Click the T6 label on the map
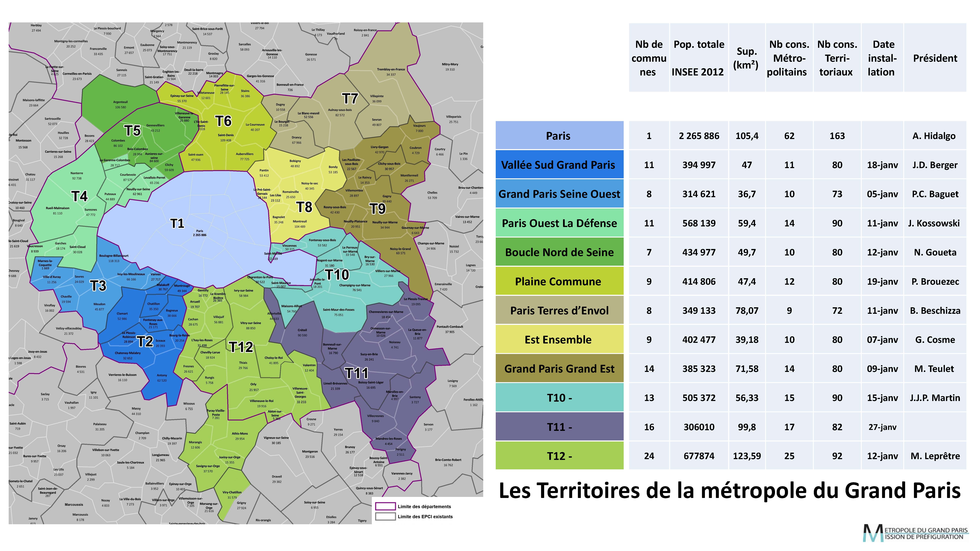This screenshot has width=980, height=551. coord(223,121)
